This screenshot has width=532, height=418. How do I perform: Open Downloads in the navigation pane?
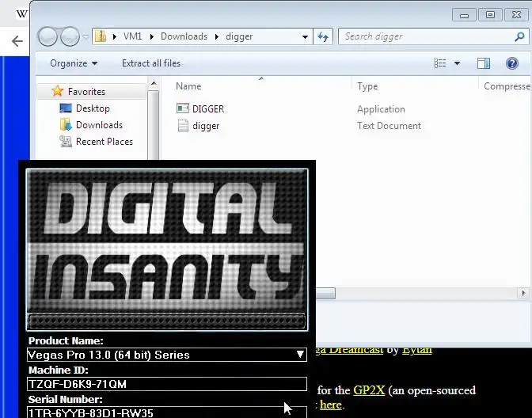pos(99,125)
